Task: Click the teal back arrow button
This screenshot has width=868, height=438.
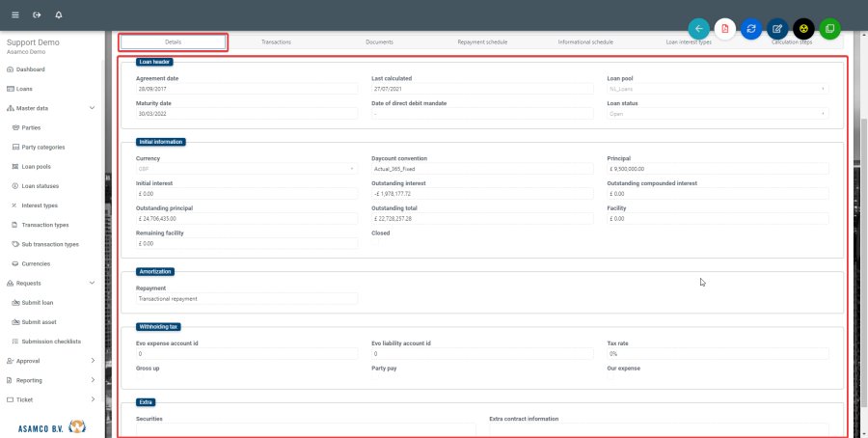Action: click(699, 29)
